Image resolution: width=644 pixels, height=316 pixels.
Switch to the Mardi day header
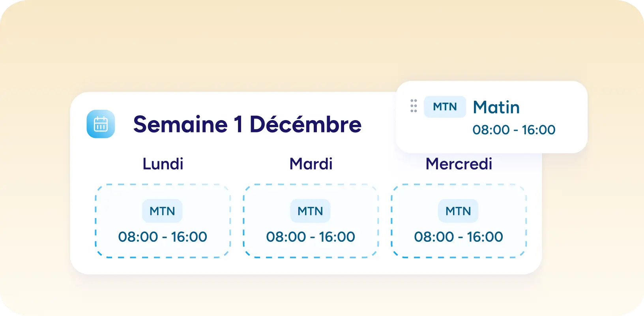pyautogui.click(x=311, y=164)
